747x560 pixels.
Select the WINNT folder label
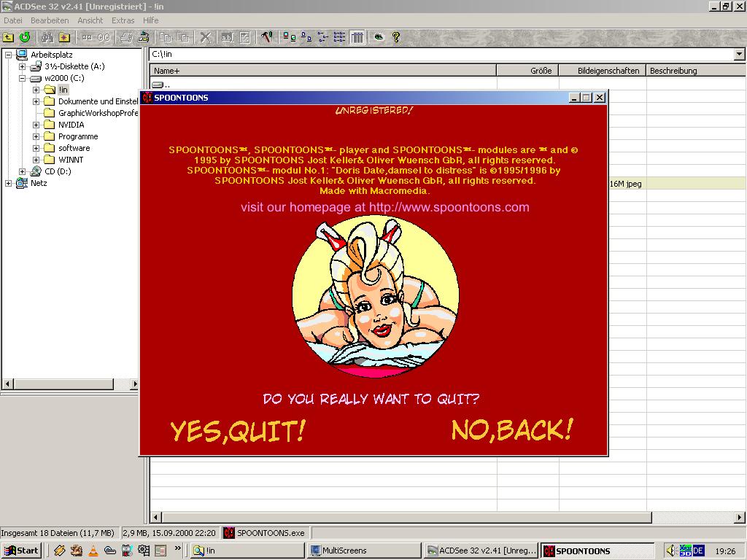(x=71, y=160)
